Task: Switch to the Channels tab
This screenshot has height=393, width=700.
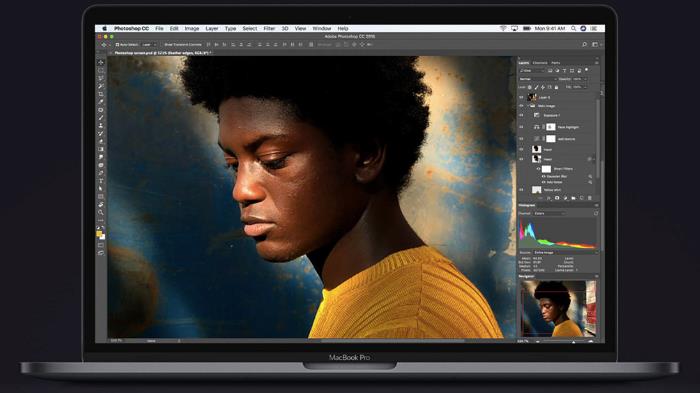Action: (540, 63)
